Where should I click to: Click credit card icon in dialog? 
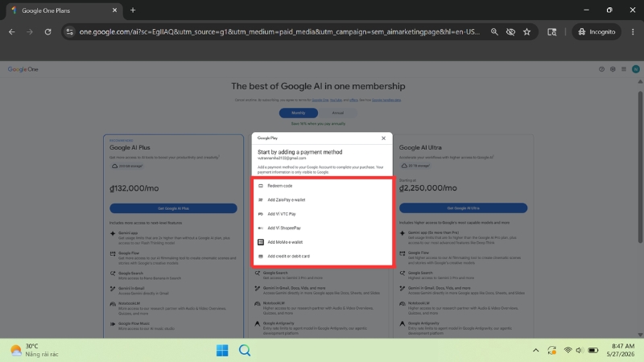(x=260, y=256)
